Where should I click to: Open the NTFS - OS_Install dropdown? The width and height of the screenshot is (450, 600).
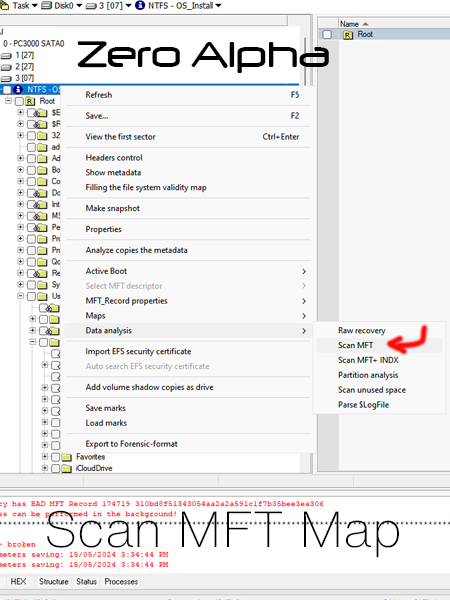click(x=218, y=6)
